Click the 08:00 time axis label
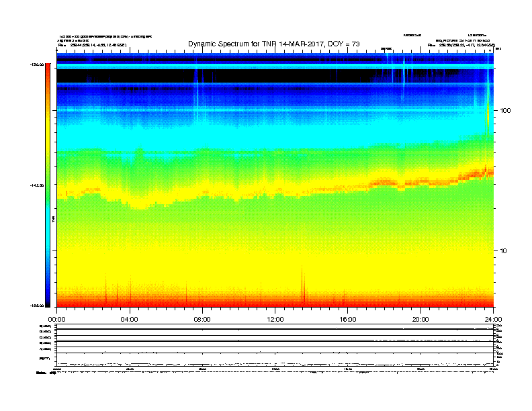This screenshot has height=411, width=532. click(202, 319)
